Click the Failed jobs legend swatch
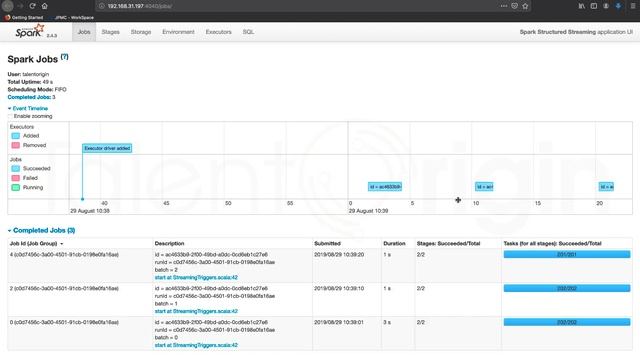 (16, 178)
